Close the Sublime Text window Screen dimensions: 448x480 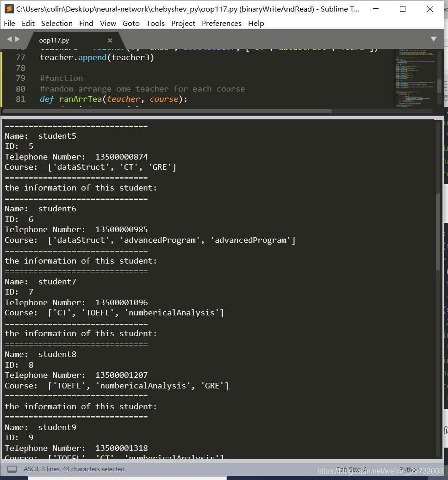[429, 9]
